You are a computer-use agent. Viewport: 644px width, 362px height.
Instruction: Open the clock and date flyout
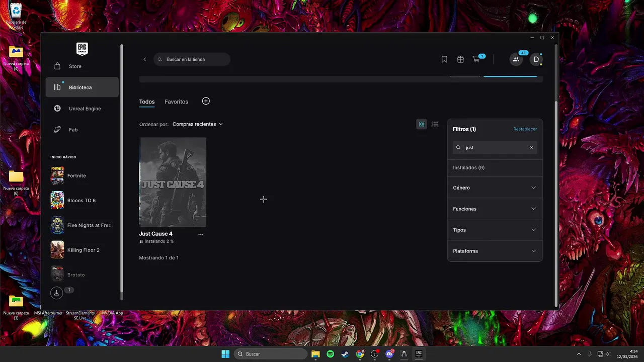[x=628, y=354]
